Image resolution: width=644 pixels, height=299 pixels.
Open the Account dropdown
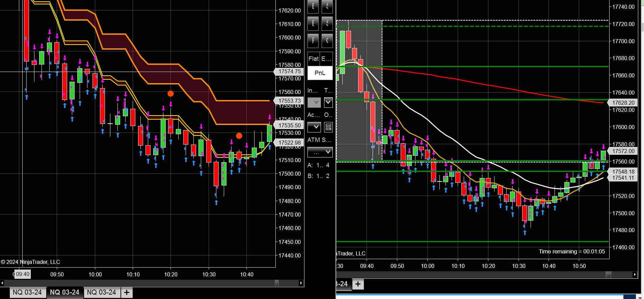[x=314, y=127]
